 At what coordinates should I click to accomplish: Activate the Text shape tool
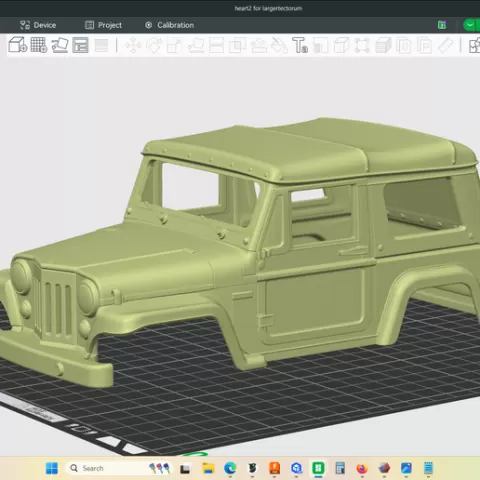300,45
